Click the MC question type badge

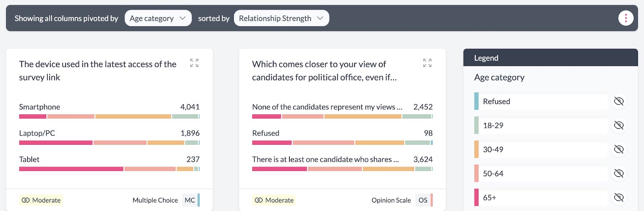coord(190,200)
